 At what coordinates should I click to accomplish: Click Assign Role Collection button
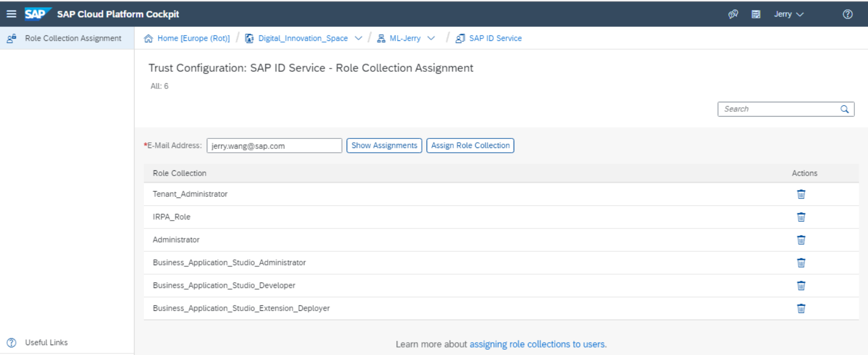tap(470, 146)
